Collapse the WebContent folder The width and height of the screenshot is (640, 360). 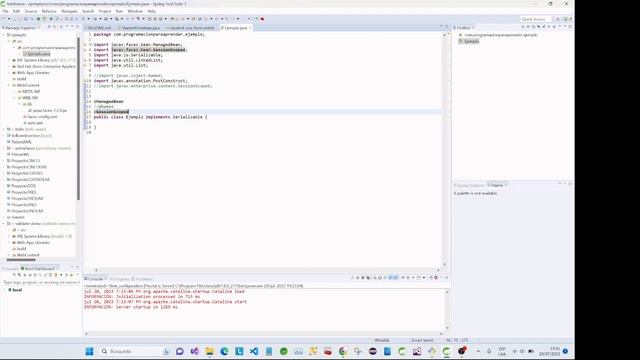coord(9,85)
